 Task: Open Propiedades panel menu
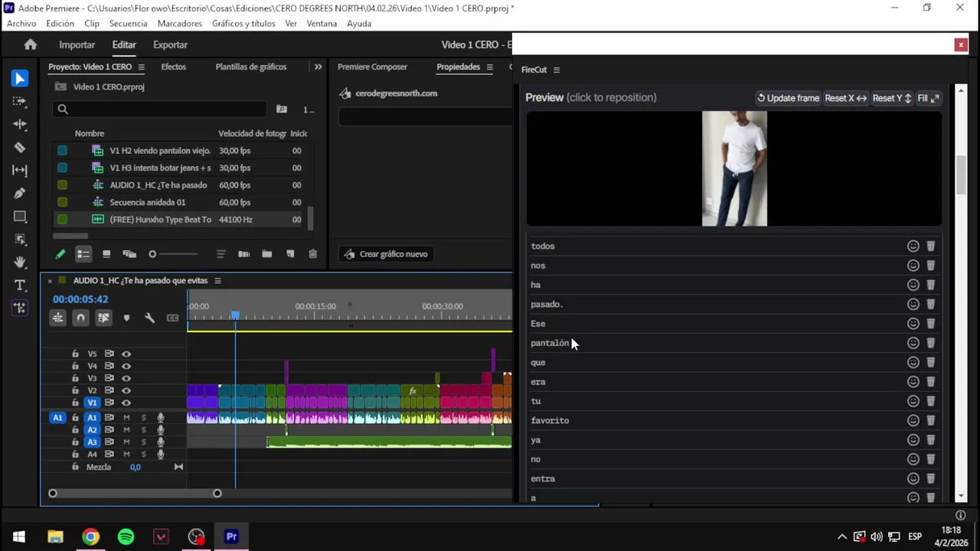[488, 67]
